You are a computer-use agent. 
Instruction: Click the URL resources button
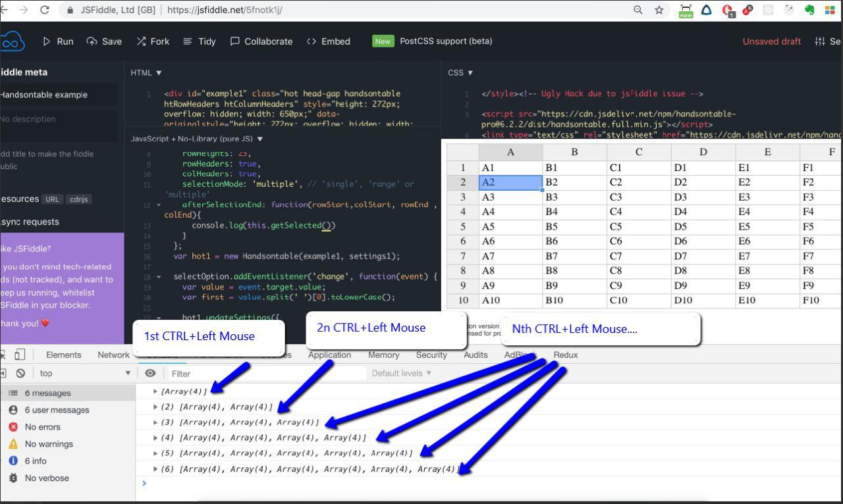point(51,199)
